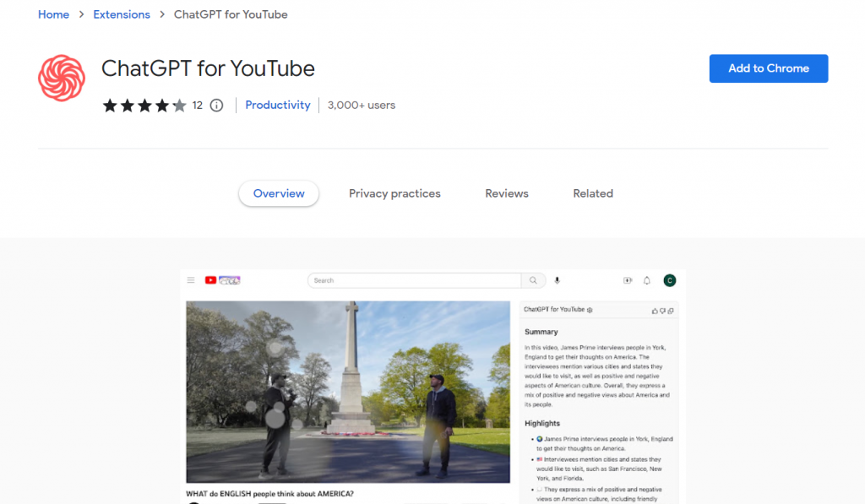Screen dimensions: 865x504
Task: Open the Reviews tab
Action: click(x=507, y=193)
